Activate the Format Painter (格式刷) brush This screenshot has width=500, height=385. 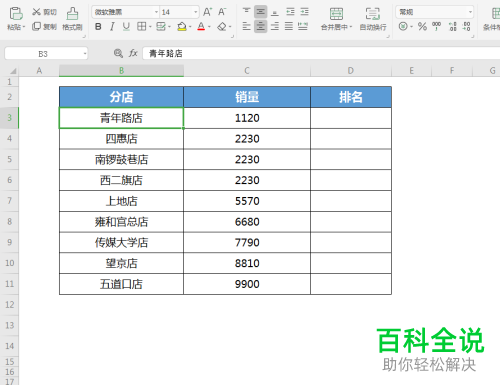[72, 14]
